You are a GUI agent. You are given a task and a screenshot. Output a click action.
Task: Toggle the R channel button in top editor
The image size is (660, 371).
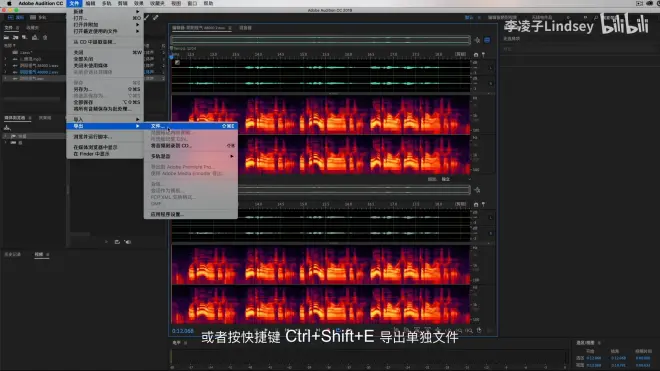[x=490, y=83]
